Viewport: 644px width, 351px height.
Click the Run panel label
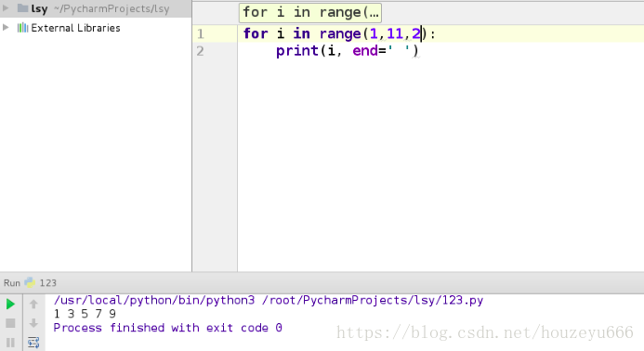click(12, 283)
